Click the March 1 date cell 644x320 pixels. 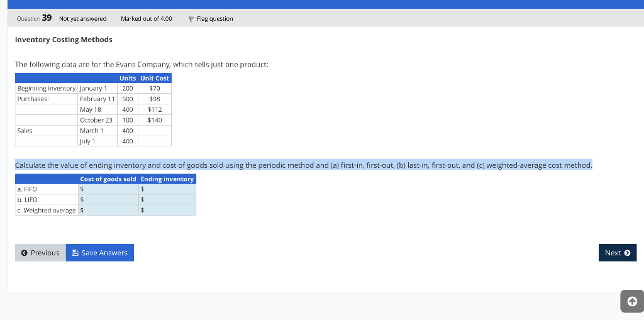(x=97, y=131)
